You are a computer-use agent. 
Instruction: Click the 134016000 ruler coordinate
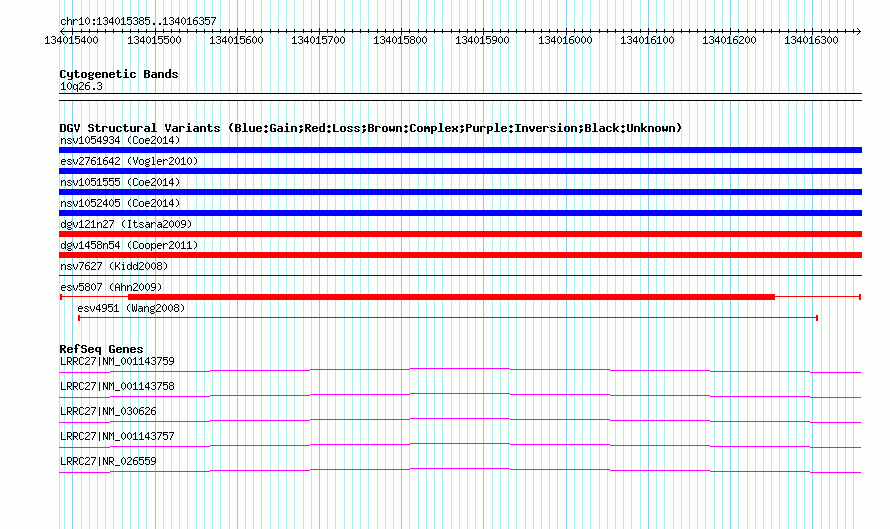coord(565,40)
